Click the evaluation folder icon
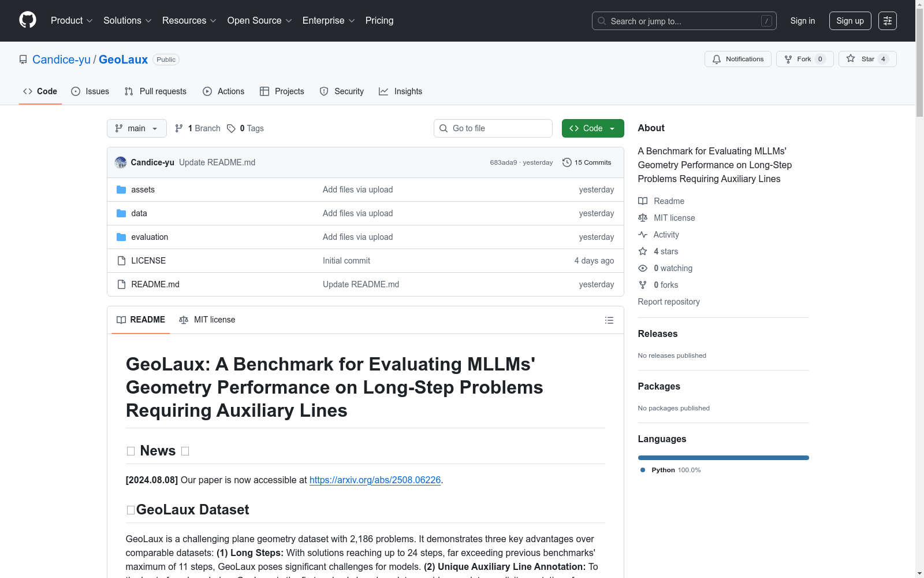 (121, 237)
